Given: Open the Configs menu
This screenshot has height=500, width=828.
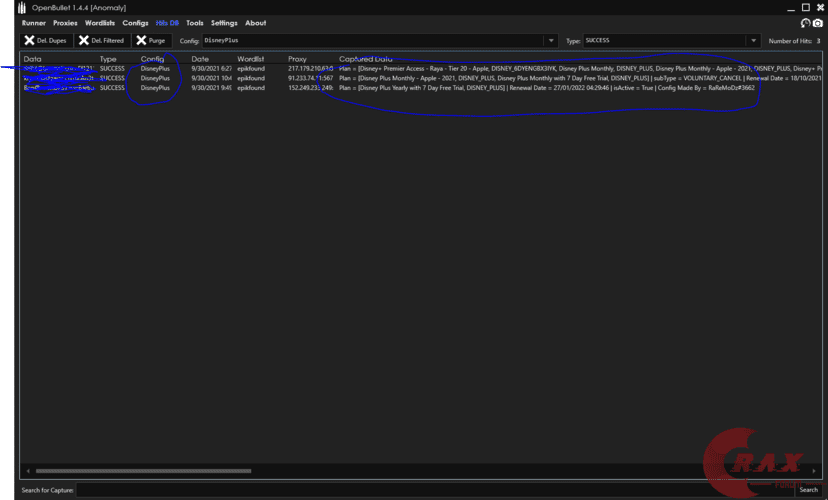Looking at the screenshot, I should point(135,23).
